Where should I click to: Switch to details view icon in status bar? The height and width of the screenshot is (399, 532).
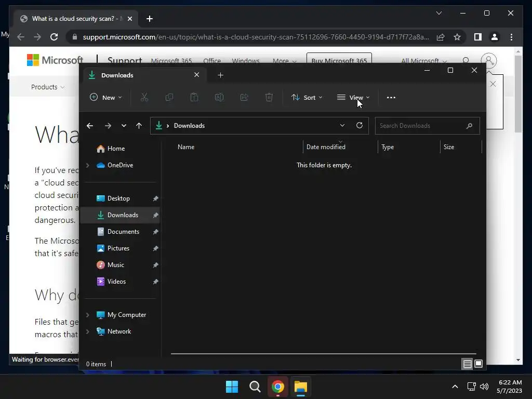pyautogui.click(x=467, y=364)
